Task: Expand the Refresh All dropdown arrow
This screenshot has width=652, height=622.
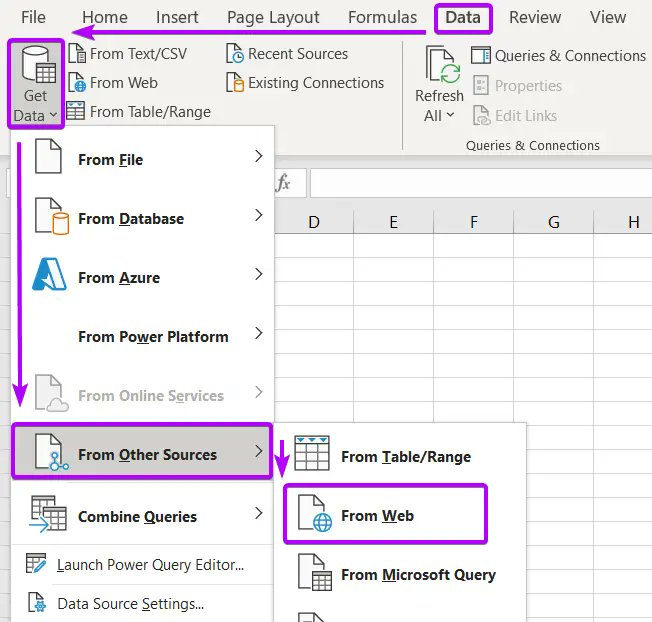Action: (x=451, y=115)
